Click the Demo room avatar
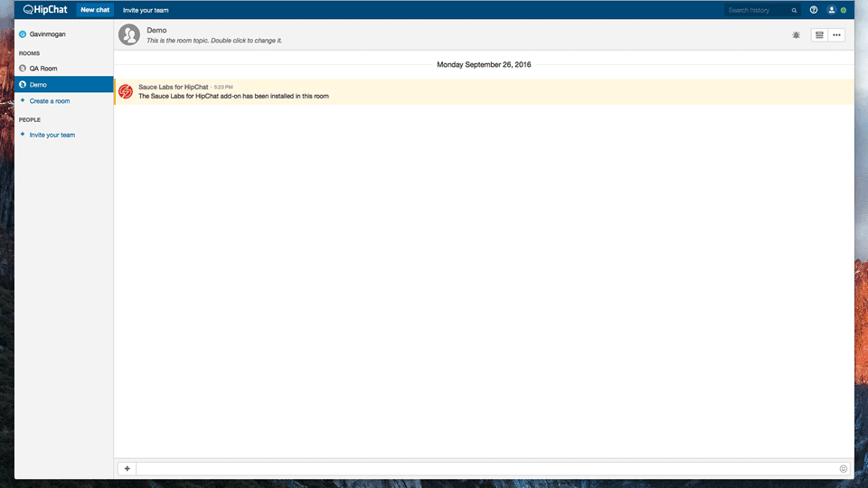 point(129,35)
